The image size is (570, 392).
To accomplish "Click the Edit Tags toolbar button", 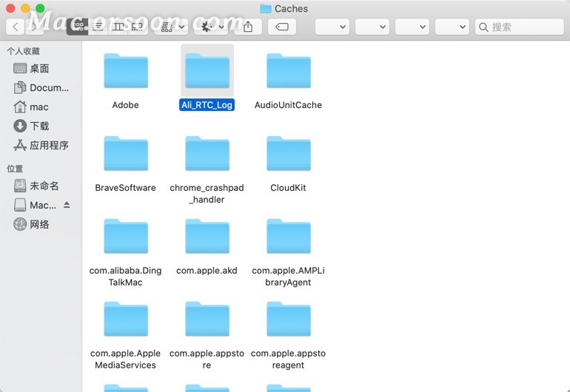I will click(x=282, y=27).
